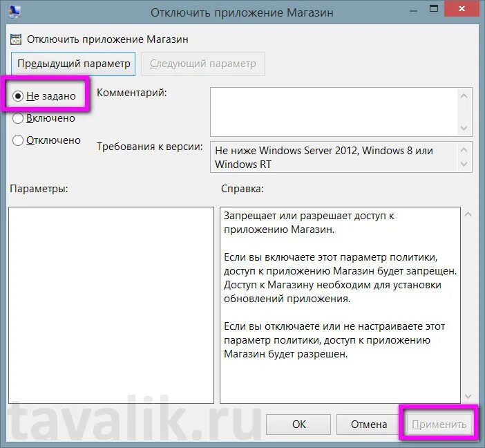Click the "Параметры:" label

(39, 189)
